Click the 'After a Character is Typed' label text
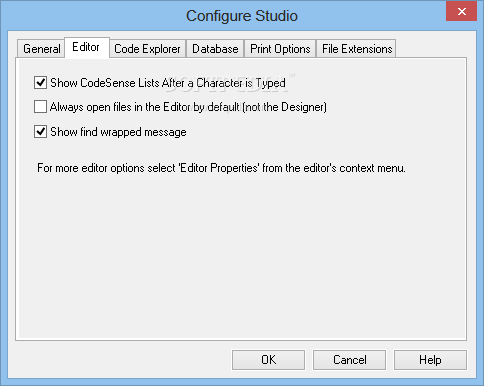Screen dimensions: 484x386 tap(223, 83)
